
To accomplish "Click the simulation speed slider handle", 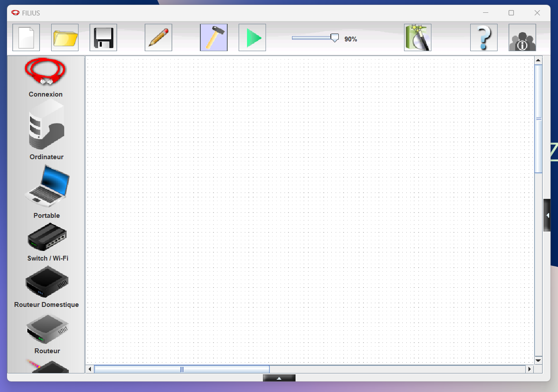I will tap(335, 38).
